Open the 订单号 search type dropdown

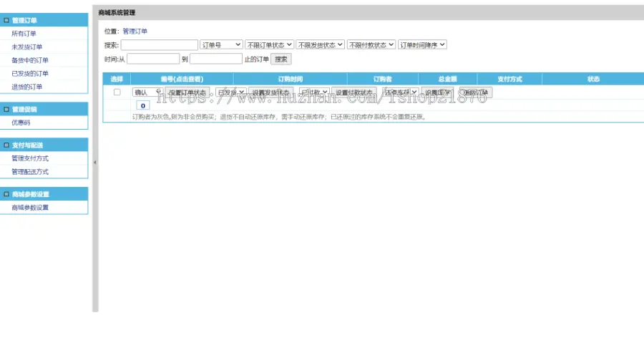click(221, 45)
